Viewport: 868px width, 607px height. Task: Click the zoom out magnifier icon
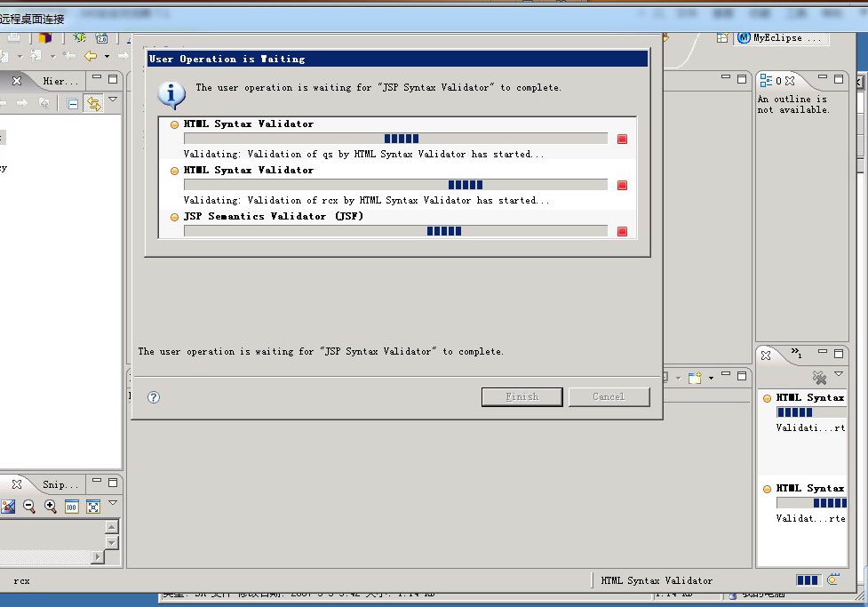pyautogui.click(x=29, y=507)
